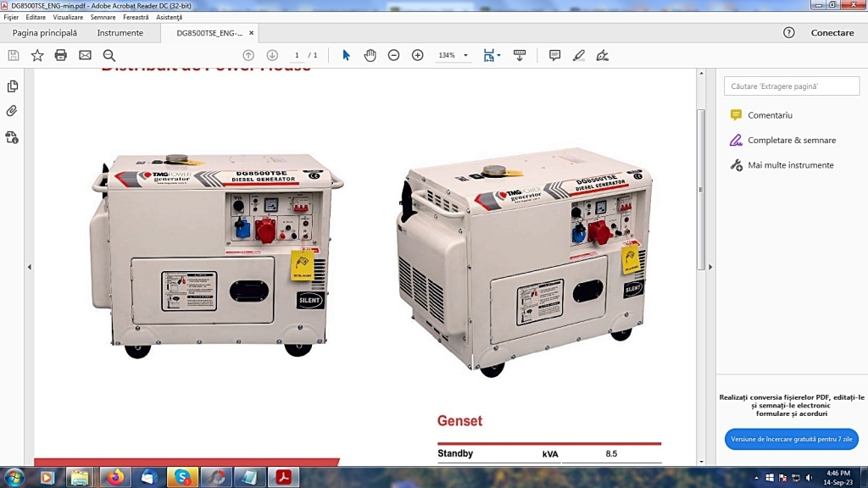Show hidden system tray icons
The image size is (868, 488).
756,478
